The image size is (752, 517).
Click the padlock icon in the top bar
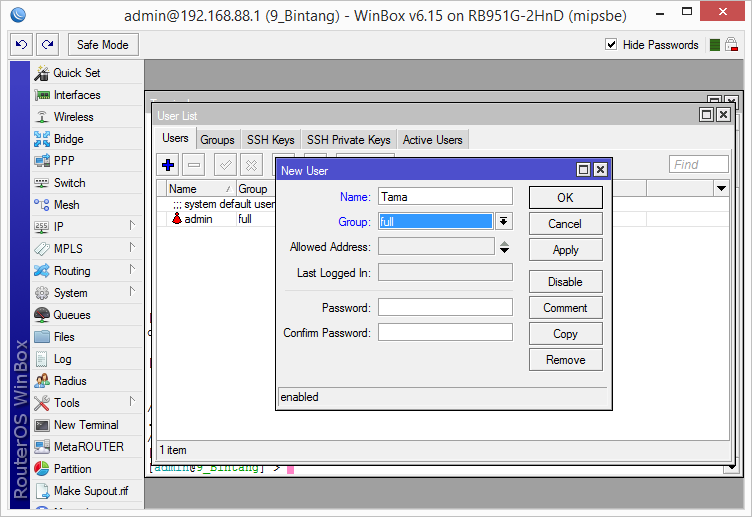coord(731,45)
